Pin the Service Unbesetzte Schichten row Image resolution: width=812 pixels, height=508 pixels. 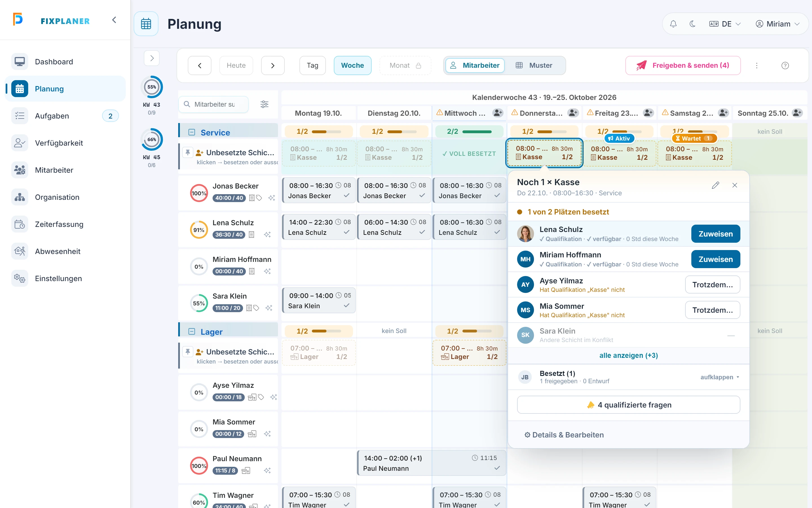pyautogui.click(x=188, y=152)
